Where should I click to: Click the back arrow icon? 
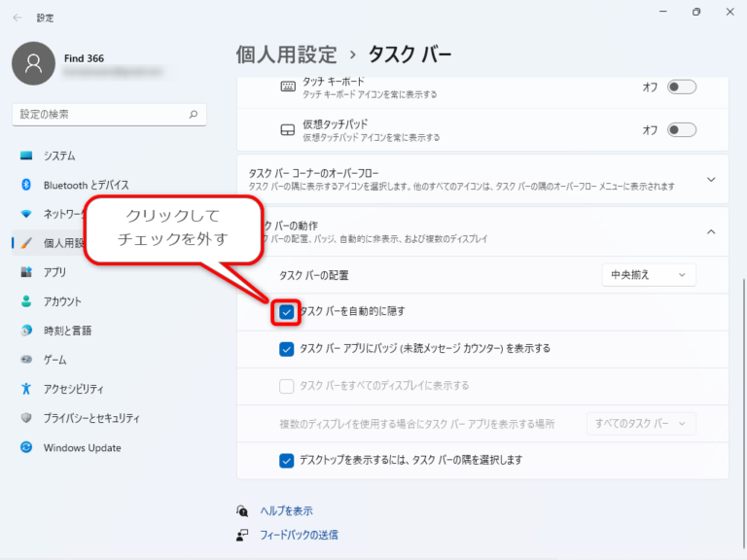click(x=18, y=17)
